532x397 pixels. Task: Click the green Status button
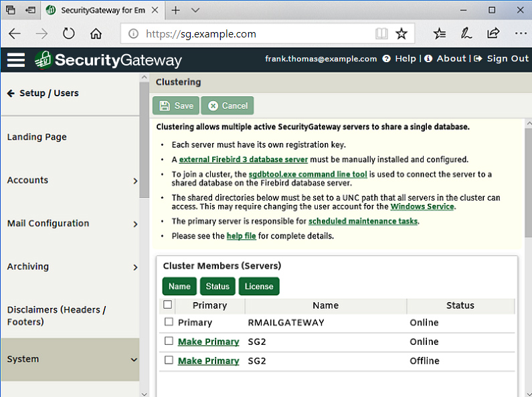pos(217,286)
